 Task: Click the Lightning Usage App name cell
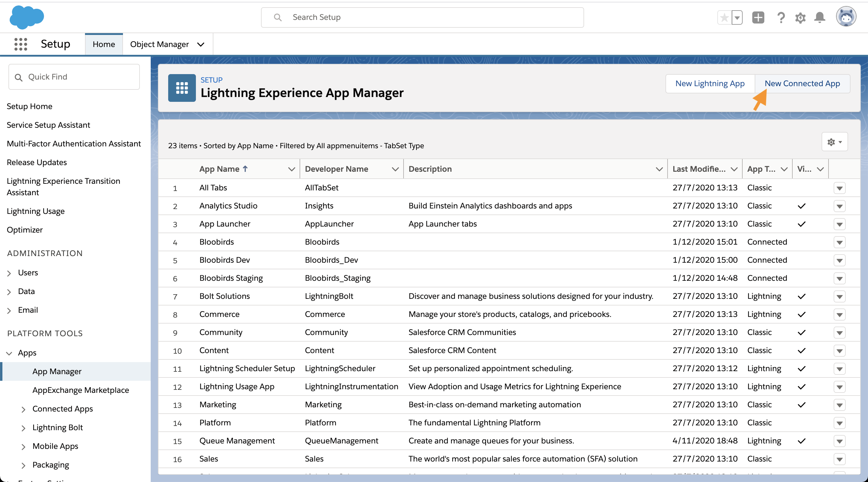[237, 387]
